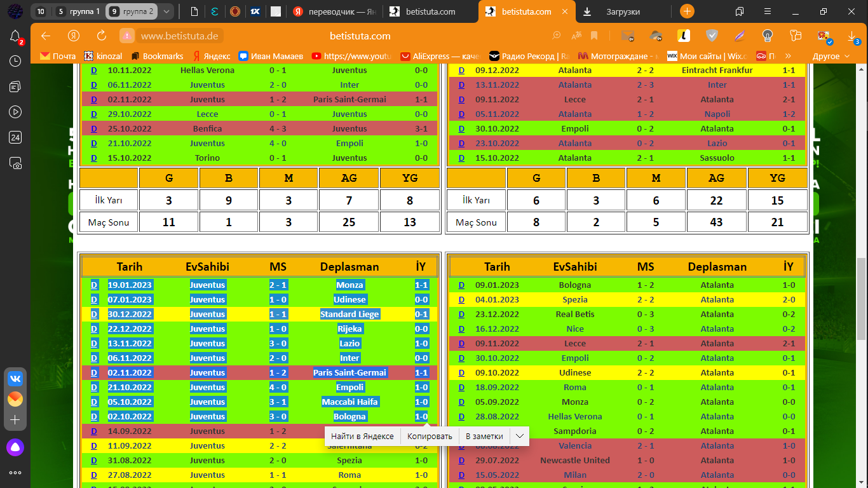
Task: Open D link for 25.10.2022 Benfica match
Action: pyautogui.click(x=94, y=128)
